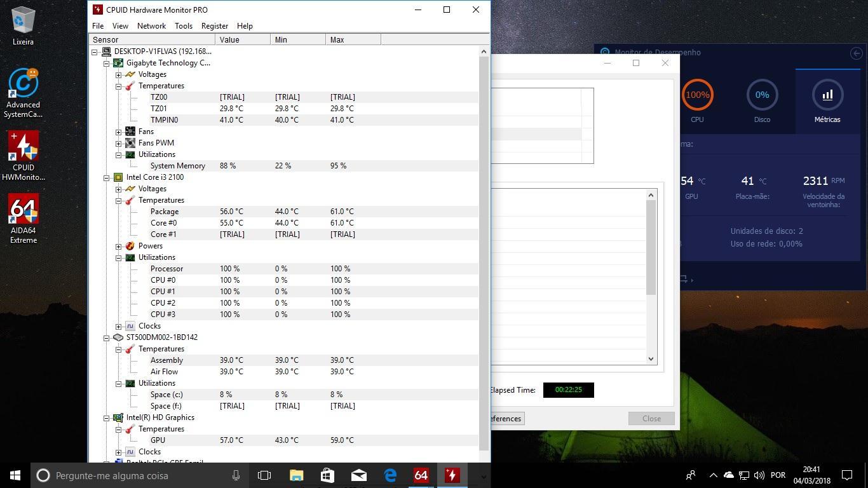Open the Microsoft Store taskbar icon
This screenshot has width=868, height=488.
pyautogui.click(x=327, y=475)
